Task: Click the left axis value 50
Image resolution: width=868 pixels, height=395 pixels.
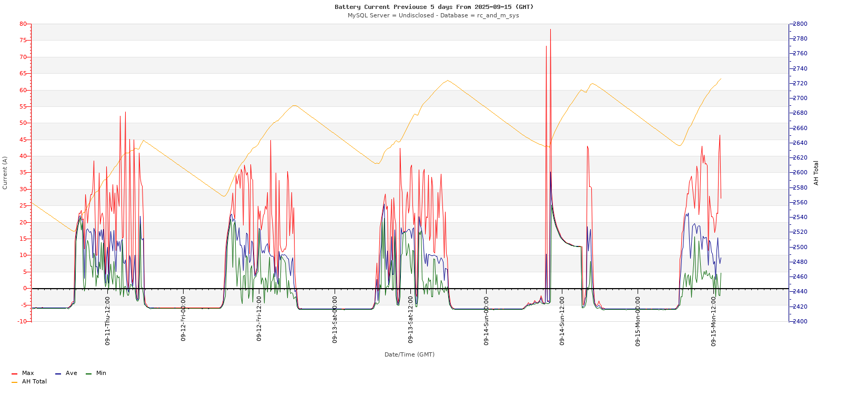Action: click(23, 123)
